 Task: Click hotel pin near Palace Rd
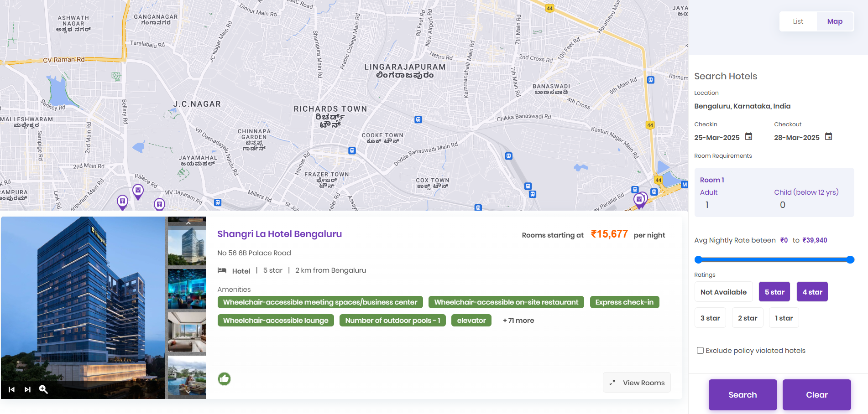point(138,191)
